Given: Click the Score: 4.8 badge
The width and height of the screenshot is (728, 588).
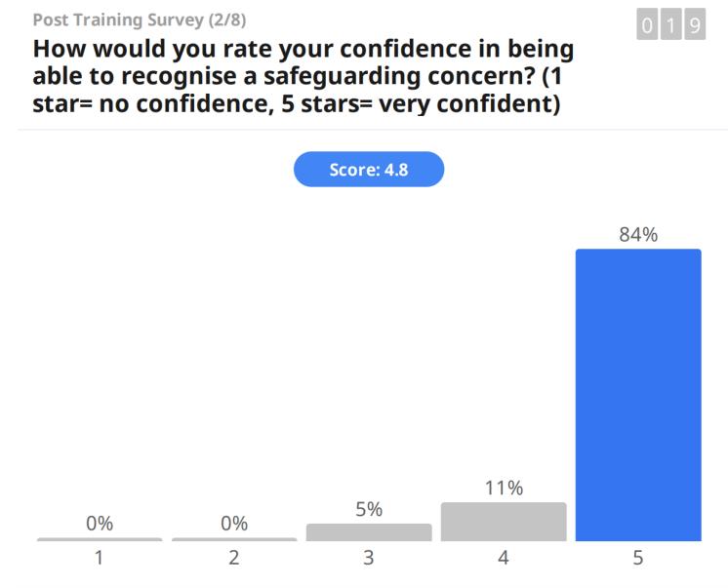Looking at the screenshot, I should click(369, 170).
